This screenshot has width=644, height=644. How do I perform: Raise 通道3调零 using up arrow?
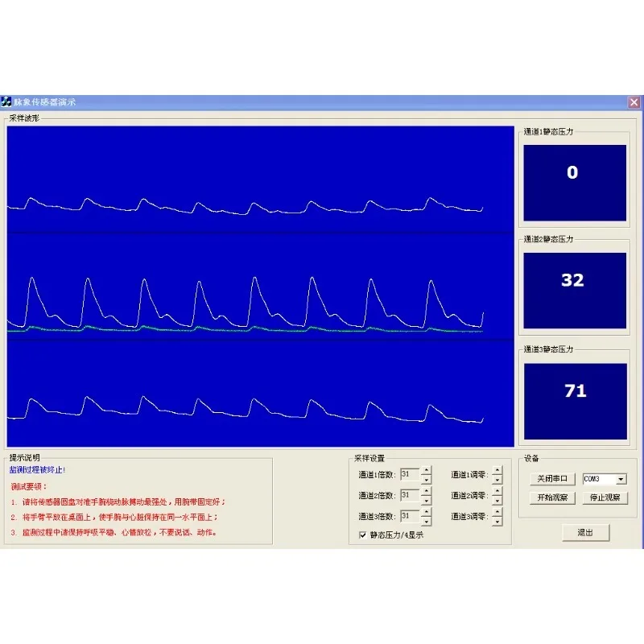(497, 512)
